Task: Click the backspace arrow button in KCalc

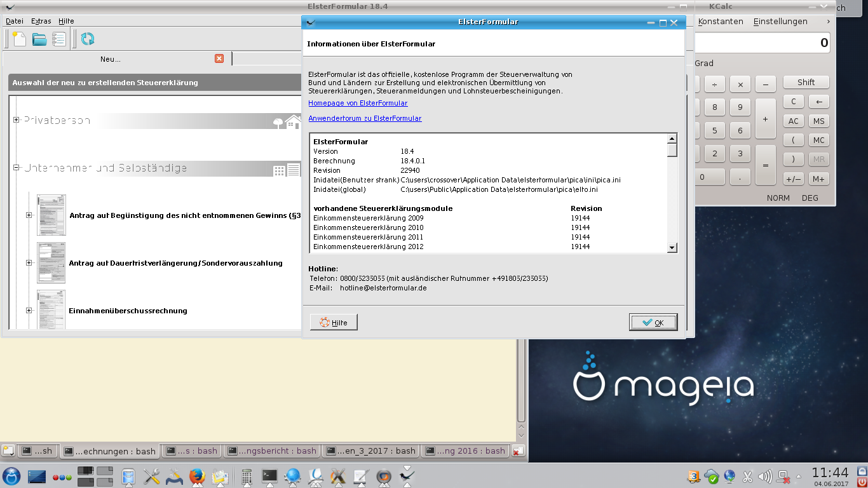Action: coord(818,102)
